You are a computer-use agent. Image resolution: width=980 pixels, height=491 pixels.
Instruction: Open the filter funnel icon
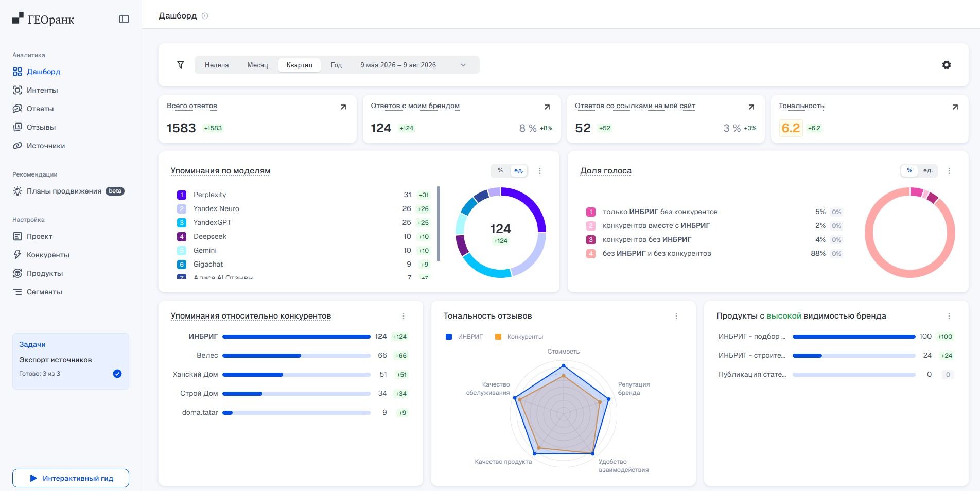coord(181,65)
